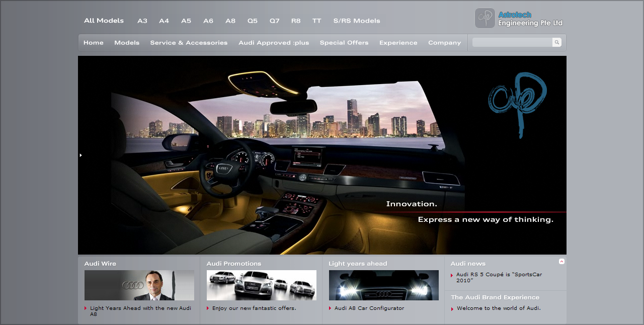Click the red arrow beside Audi A8 Car Configurator
Image resolution: width=644 pixels, height=325 pixels.
click(x=330, y=308)
